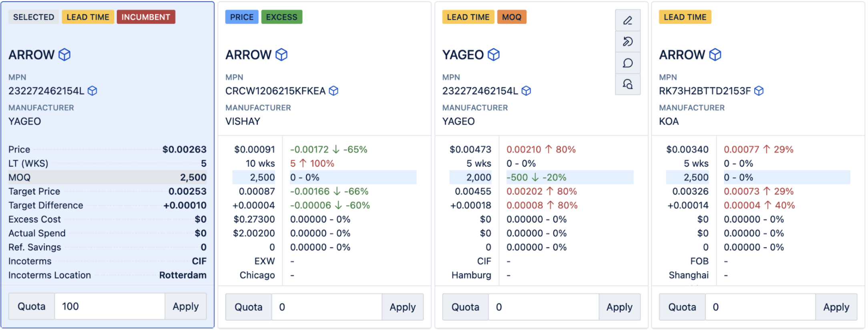
Task: Click the price $0.00340 on the KOA card
Action: tap(687, 149)
